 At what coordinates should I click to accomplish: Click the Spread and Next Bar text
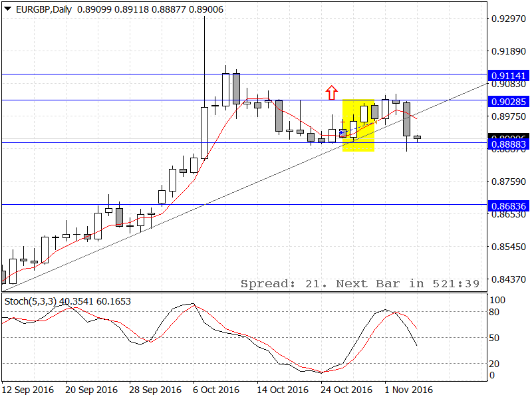click(360, 284)
